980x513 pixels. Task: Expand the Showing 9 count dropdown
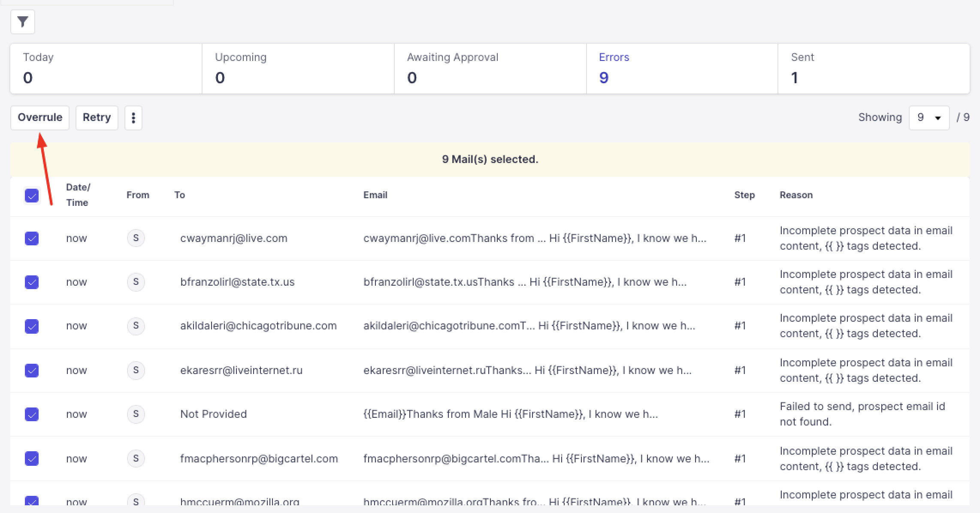929,118
